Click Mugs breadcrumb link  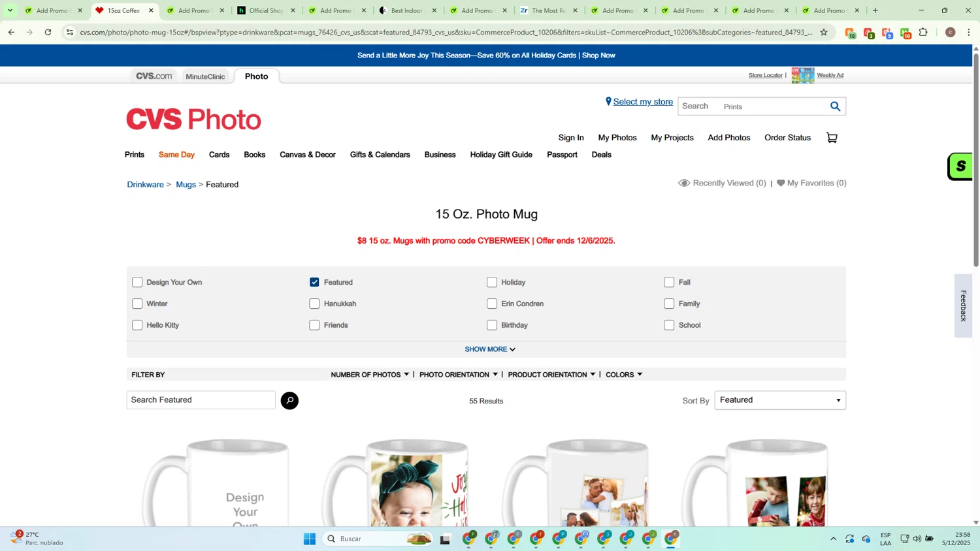186,185
